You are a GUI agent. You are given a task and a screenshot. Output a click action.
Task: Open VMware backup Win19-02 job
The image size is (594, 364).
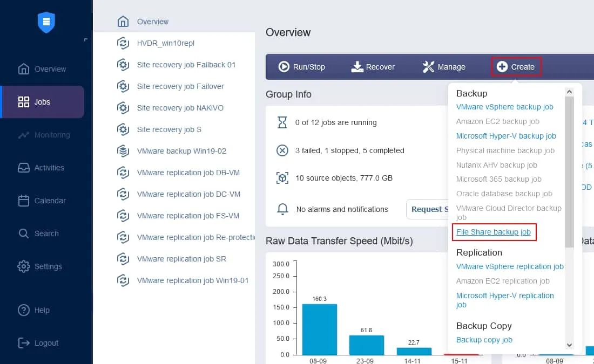pos(181,151)
